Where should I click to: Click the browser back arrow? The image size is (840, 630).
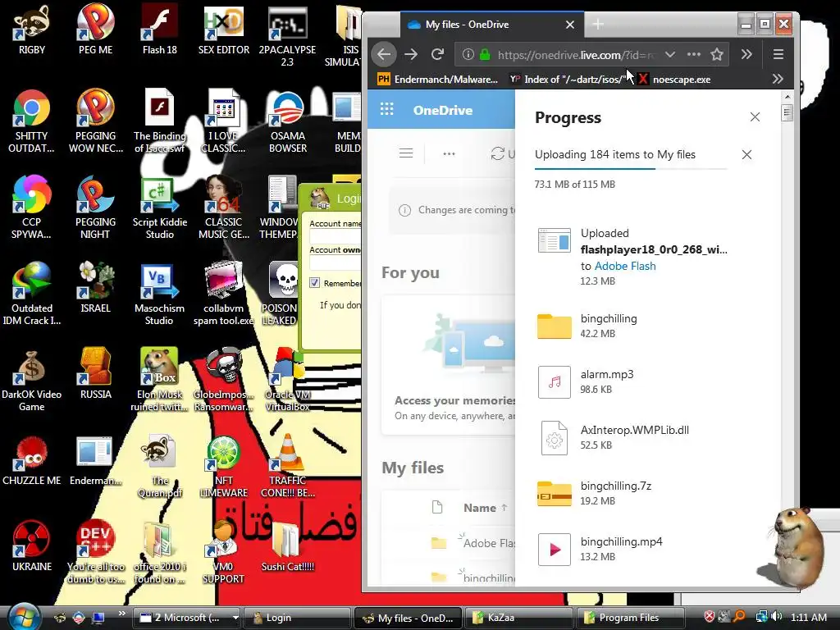(x=384, y=54)
